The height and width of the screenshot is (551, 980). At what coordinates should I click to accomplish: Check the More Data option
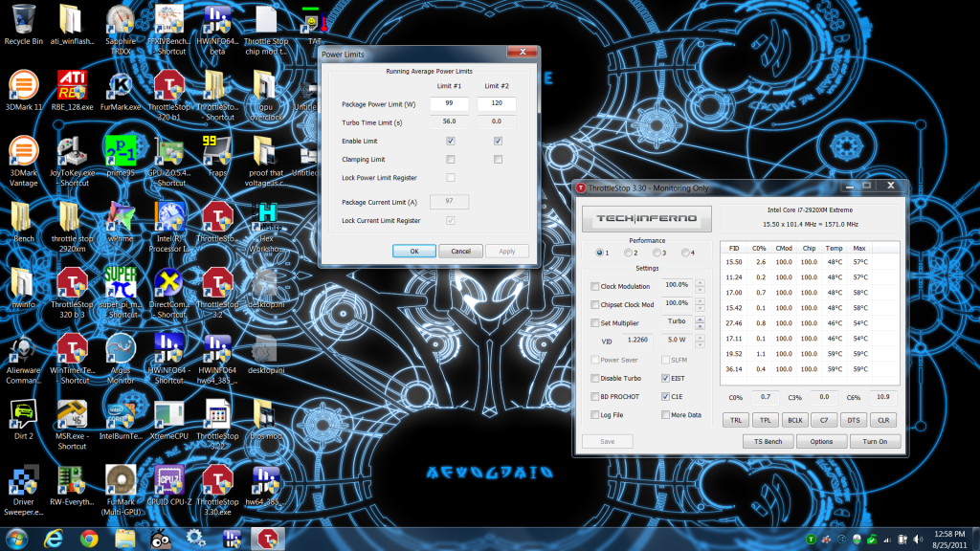(x=665, y=415)
